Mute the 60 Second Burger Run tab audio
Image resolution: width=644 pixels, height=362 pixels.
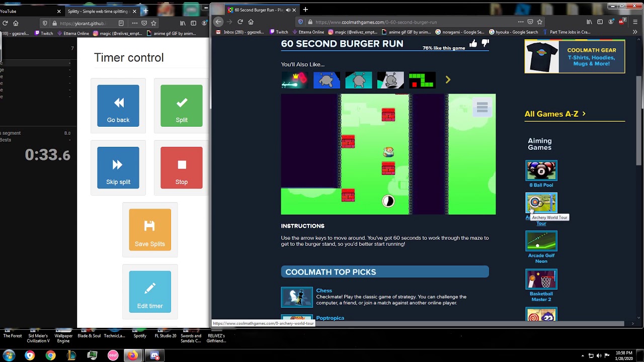[288, 10]
